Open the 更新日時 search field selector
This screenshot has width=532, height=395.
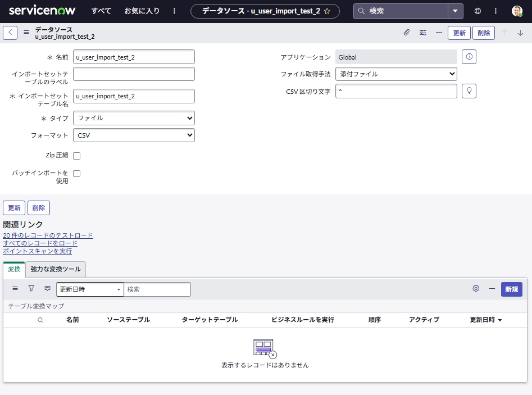click(90, 289)
